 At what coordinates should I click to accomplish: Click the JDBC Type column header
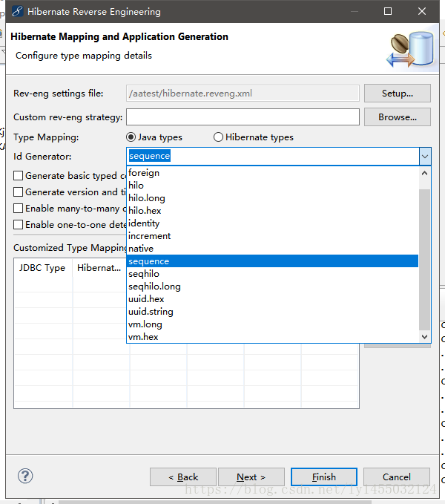coord(43,268)
